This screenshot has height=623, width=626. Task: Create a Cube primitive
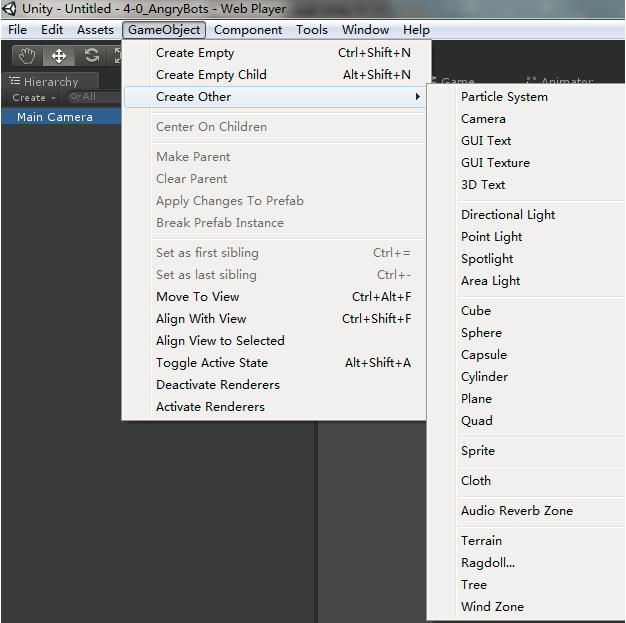coord(527,311)
